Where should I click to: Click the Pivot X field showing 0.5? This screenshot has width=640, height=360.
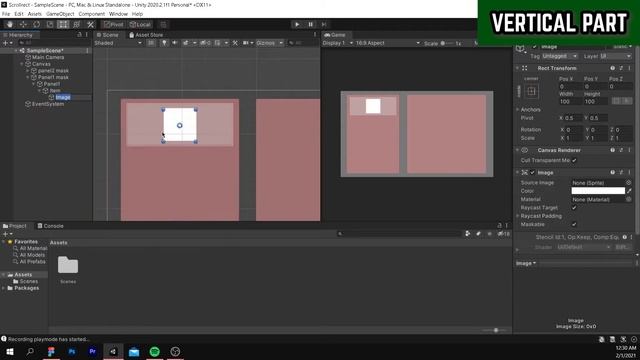point(572,118)
